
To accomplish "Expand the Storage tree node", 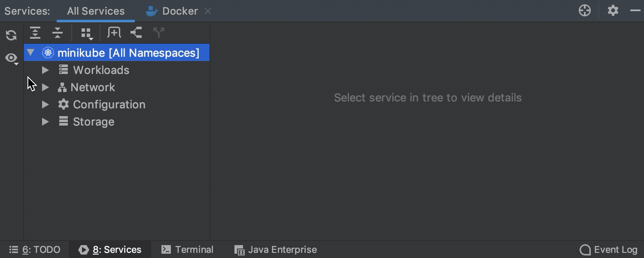I will 45,122.
